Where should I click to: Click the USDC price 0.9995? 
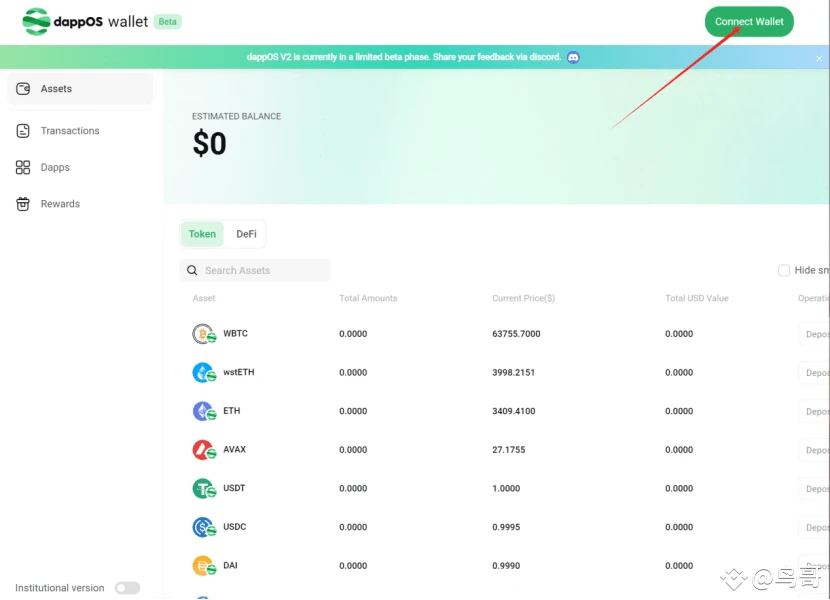[506, 527]
